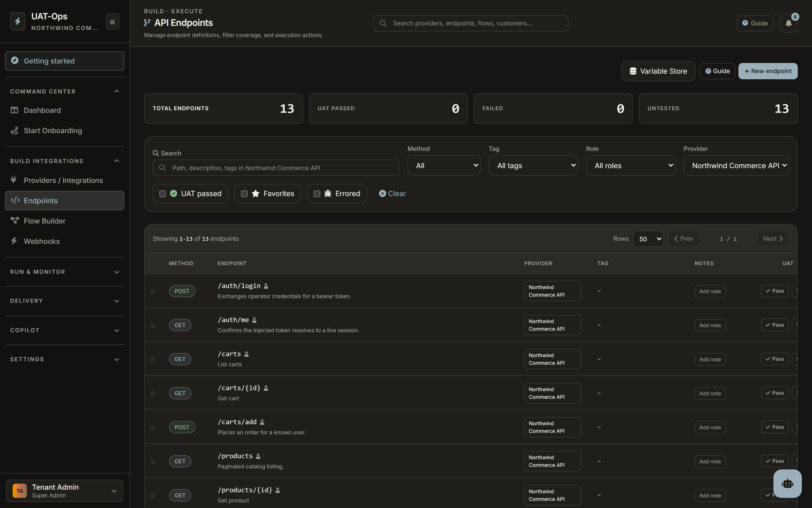
Task: Open the Tenant Admin account menu
Action: tap(64, 491)
